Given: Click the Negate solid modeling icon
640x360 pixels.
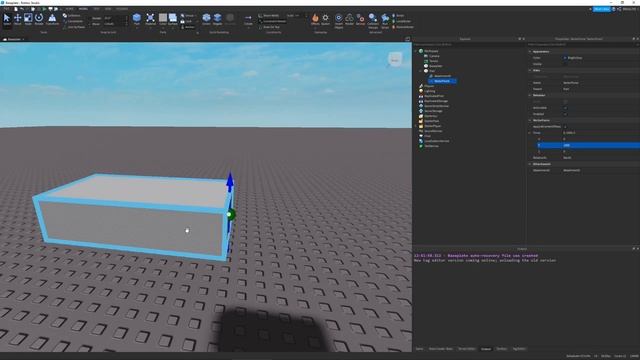Looking at the screenshot, I should (x=218, y=19).
